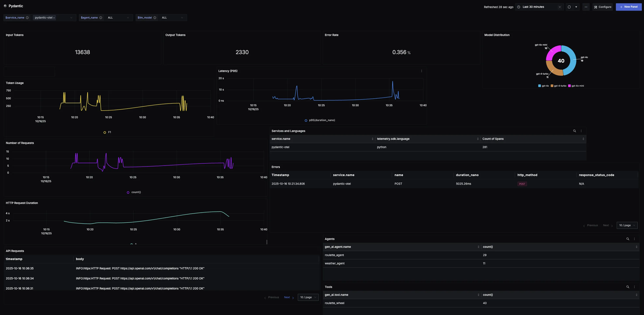Remove the pydantic-otel filter tag
This screenshot has height=315, width=644.
click(54, 17)
